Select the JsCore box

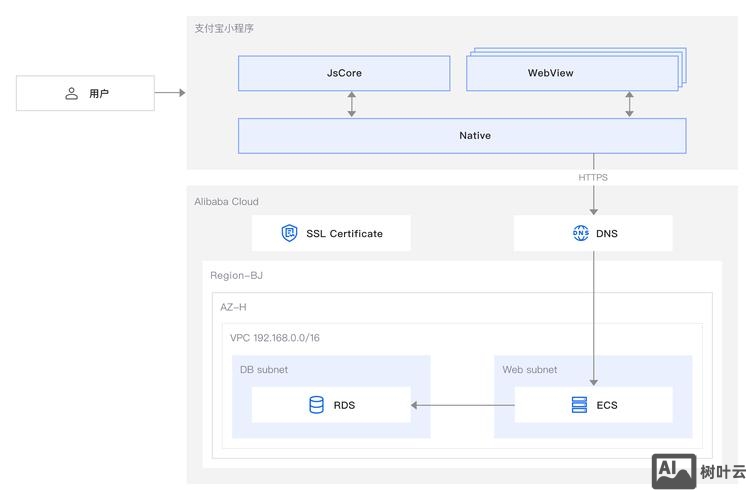(344, 73)
